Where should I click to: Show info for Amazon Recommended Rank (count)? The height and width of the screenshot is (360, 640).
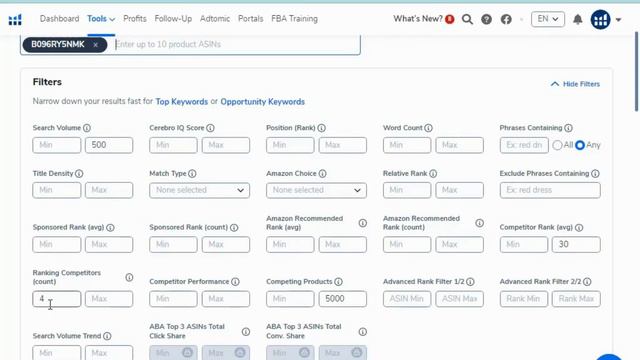pyautogui.click(x=480, y=223)
